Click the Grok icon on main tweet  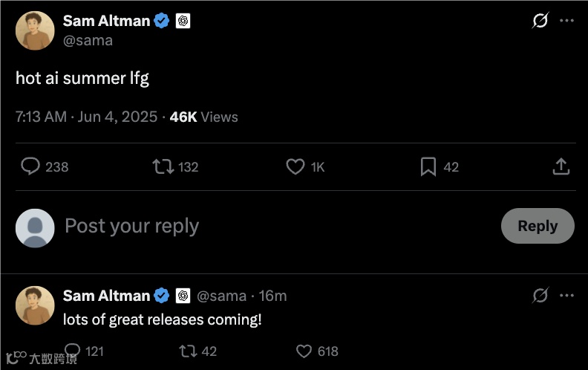(x=540, y=21)
